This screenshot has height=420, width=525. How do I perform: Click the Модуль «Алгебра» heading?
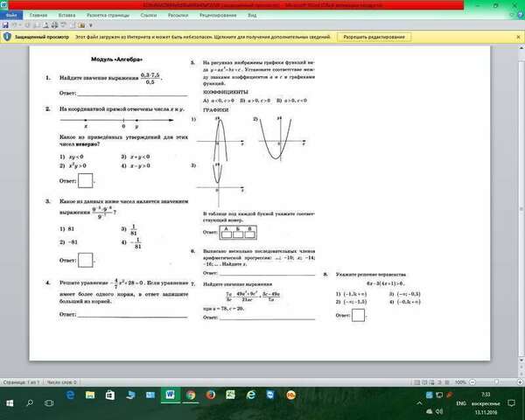coord(116,59)
